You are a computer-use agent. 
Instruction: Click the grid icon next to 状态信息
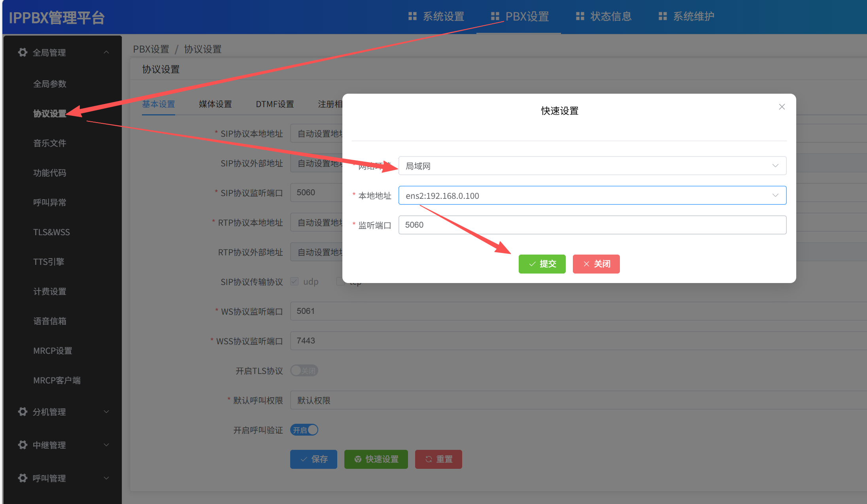[x=580, y=16]
